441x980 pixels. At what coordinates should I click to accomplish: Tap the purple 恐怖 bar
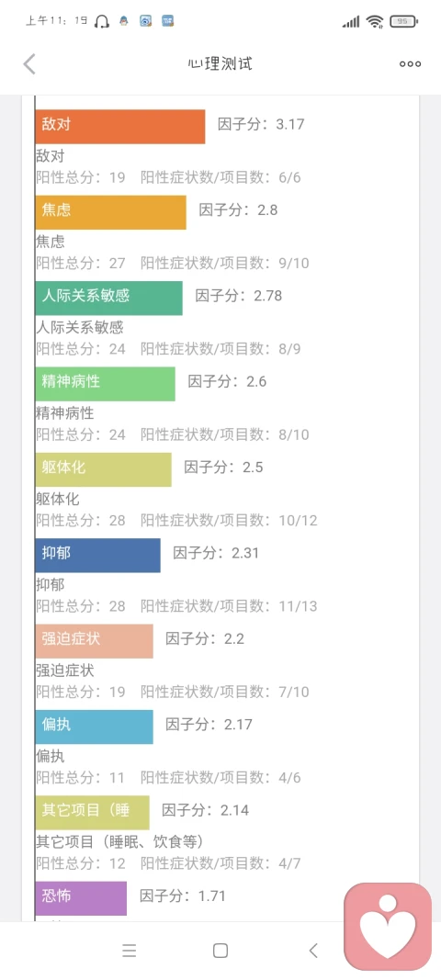coord(81,898)
